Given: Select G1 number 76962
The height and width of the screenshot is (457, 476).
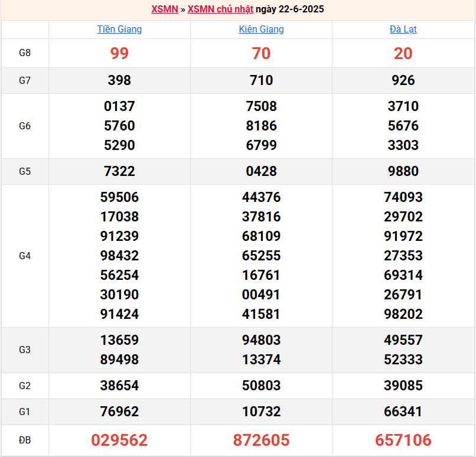Looking at the screenshot, I should pyautogui.click(x=119, y=412).
